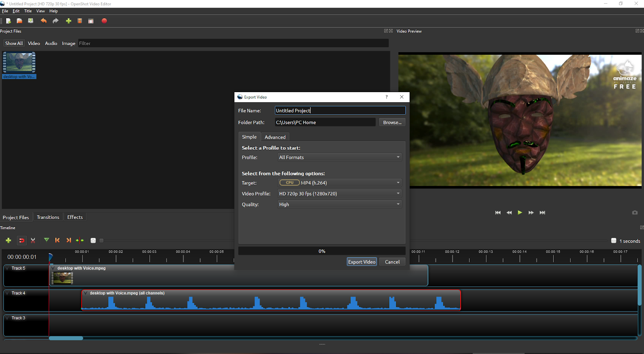Click the Browse... button
This screenshot has width=644, height=354.
(392, 122)
